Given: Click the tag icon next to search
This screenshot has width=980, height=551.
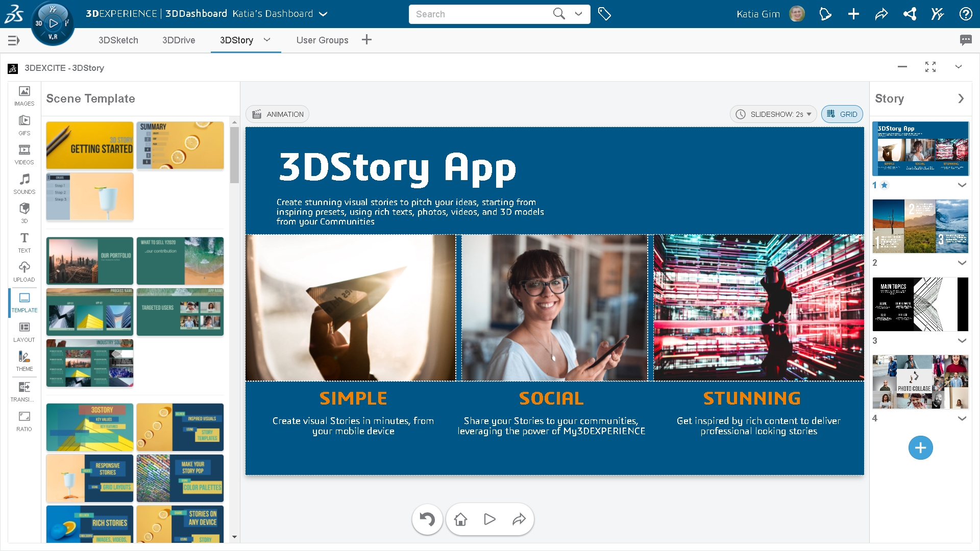Looking at the screenshot, I should click(x=604, y=14).
